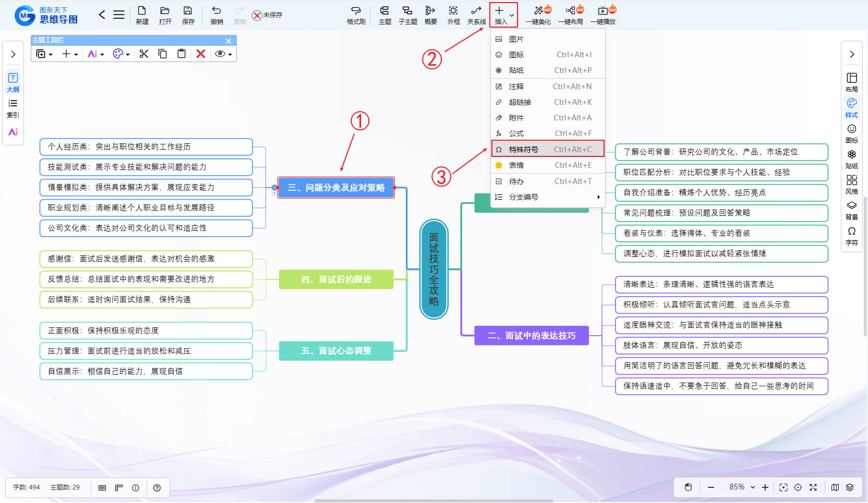Click the Save (保存) button
Image resolution: width=868 pixels, height=503 pixels.
point(188,15)
